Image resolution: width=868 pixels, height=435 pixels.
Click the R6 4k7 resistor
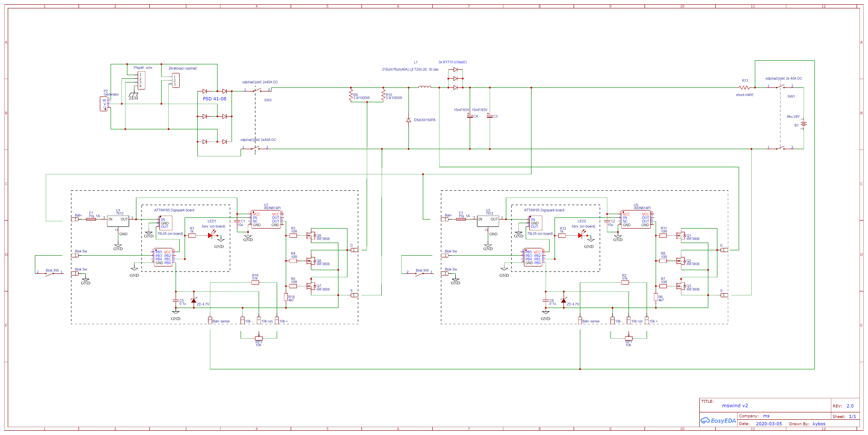pos(656,297)
